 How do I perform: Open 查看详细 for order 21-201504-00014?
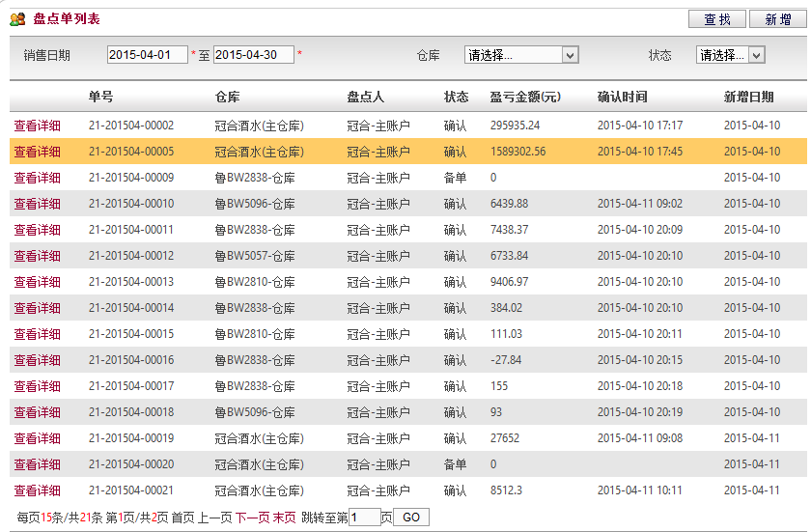coord(38,308)
